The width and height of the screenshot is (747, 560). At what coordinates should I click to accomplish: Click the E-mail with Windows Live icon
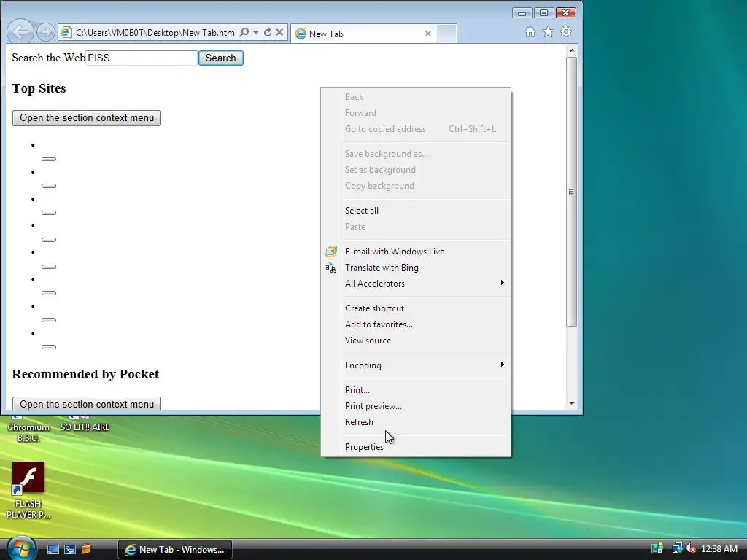tap(331, 252)
